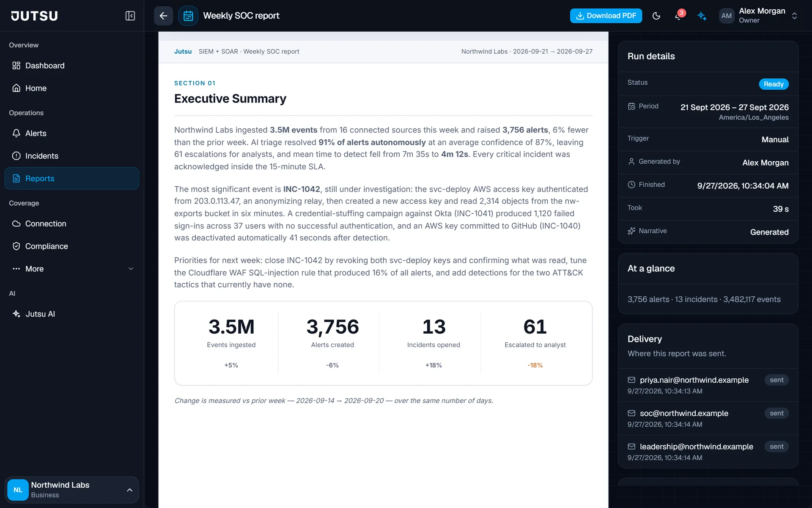Open the Alerts page

tap(72, 133)
